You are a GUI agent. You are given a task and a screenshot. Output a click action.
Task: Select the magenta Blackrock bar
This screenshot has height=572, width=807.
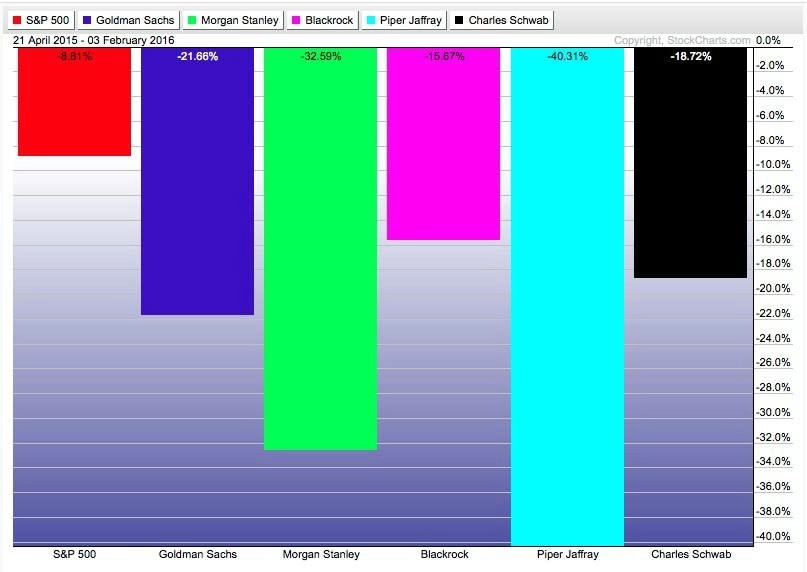coord(444,144)
